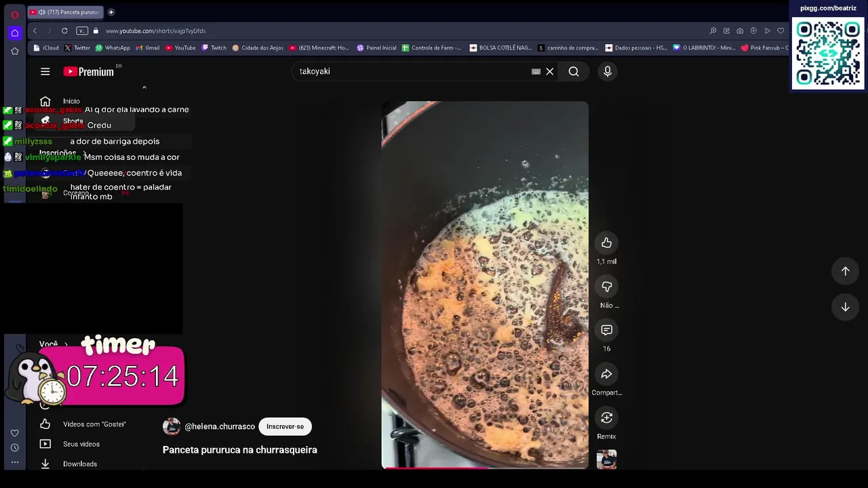Image resolution: width=868 pixels, height=488 pixels.
Task: Collapse the sidebar section with up chevron
Action: coord(144,87)
